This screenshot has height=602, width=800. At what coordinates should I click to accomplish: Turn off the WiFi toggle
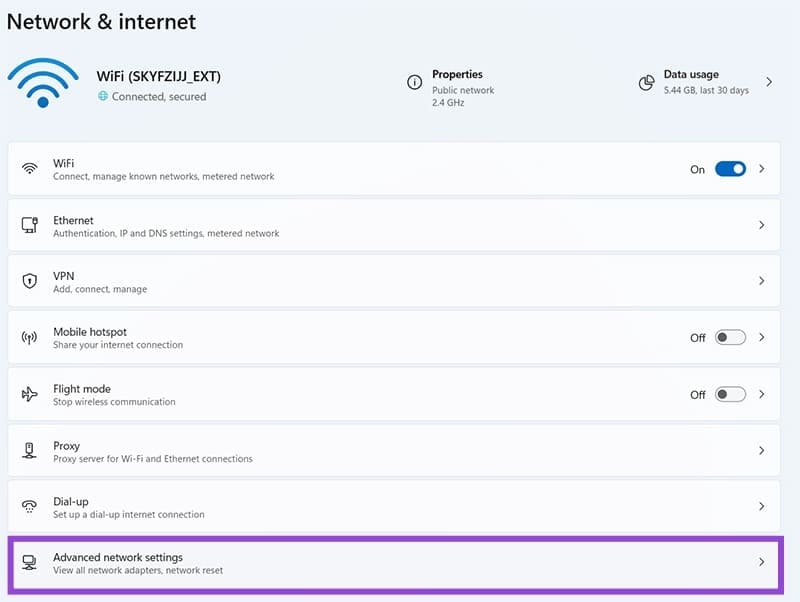[729, 169]
